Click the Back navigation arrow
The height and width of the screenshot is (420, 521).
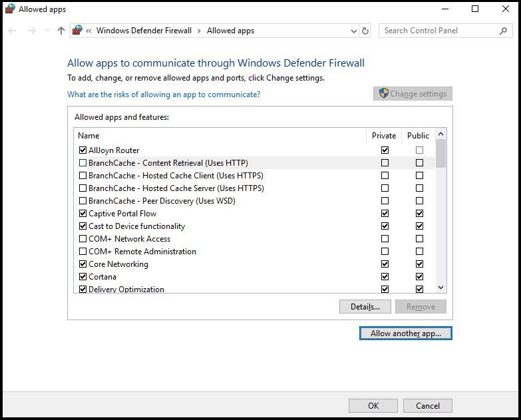coord(12,31)
